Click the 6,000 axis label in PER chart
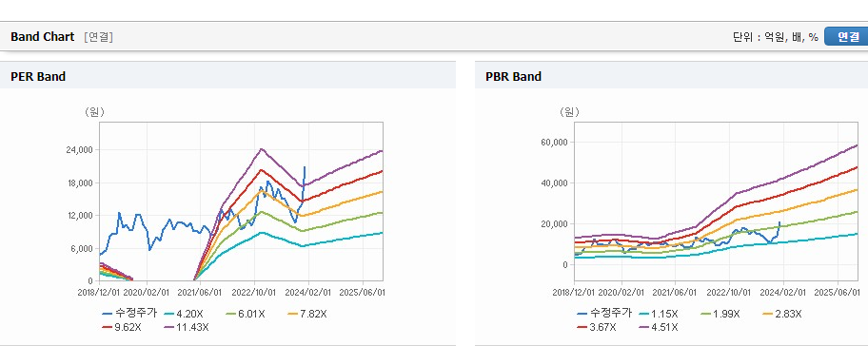Screen dimensions: 868x346 click(82, 248)
